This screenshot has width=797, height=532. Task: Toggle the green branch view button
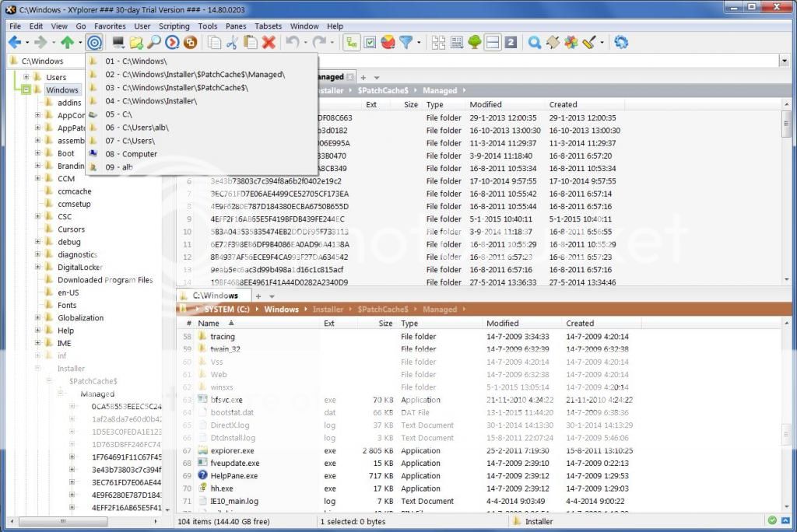(351, 42)
